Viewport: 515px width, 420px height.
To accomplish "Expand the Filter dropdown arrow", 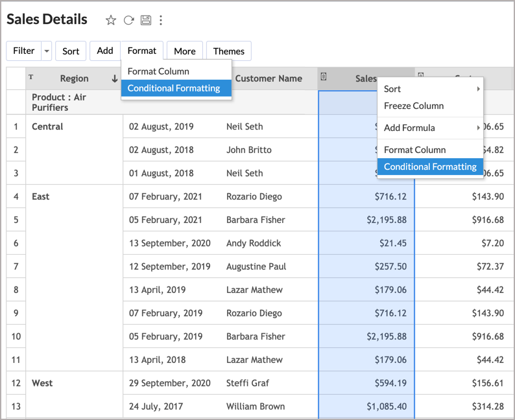I will (46, 51).
